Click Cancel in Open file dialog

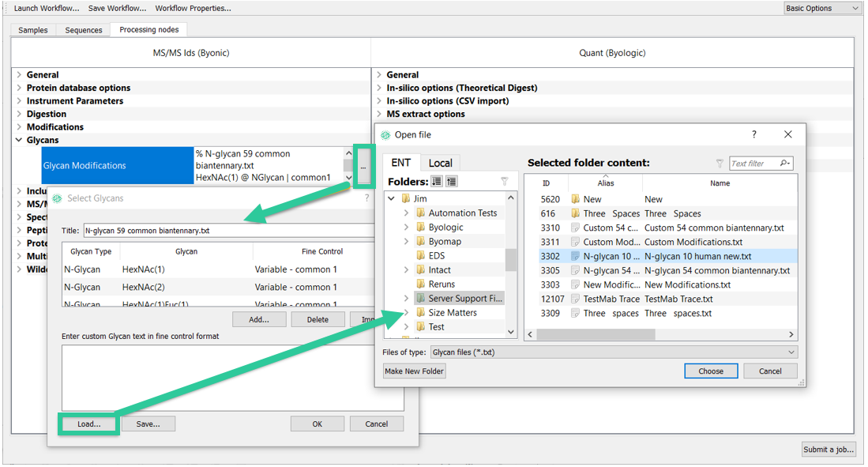point(770,371)
